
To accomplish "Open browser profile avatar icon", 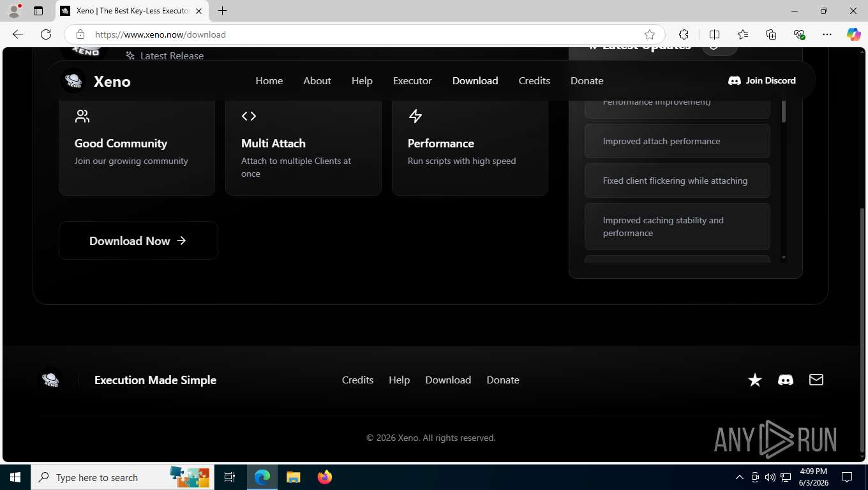I will [13, 11].
